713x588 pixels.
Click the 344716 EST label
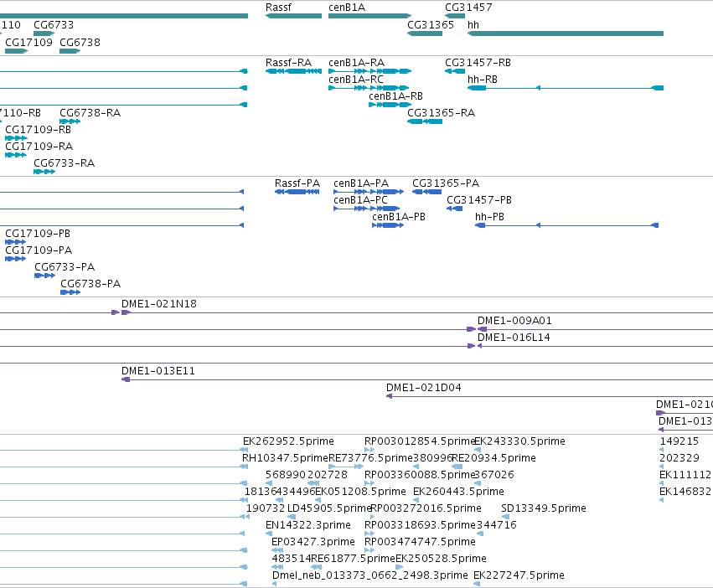click(x=497, y=525)
